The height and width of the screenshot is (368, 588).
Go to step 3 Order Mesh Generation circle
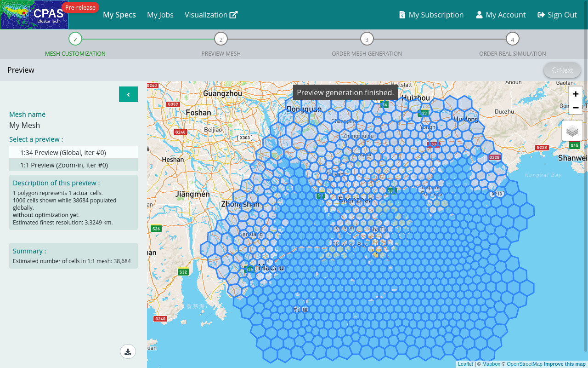(367, 39)
